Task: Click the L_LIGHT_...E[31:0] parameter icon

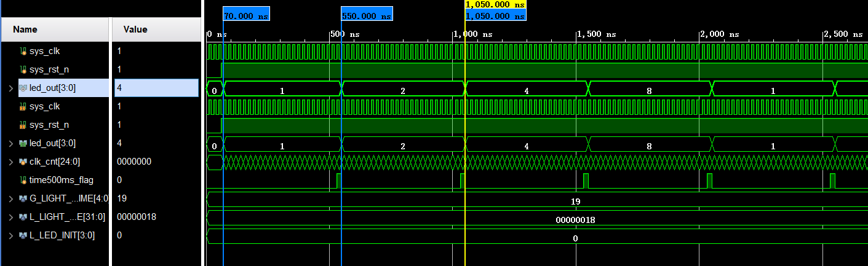Action: coord(23,217)
